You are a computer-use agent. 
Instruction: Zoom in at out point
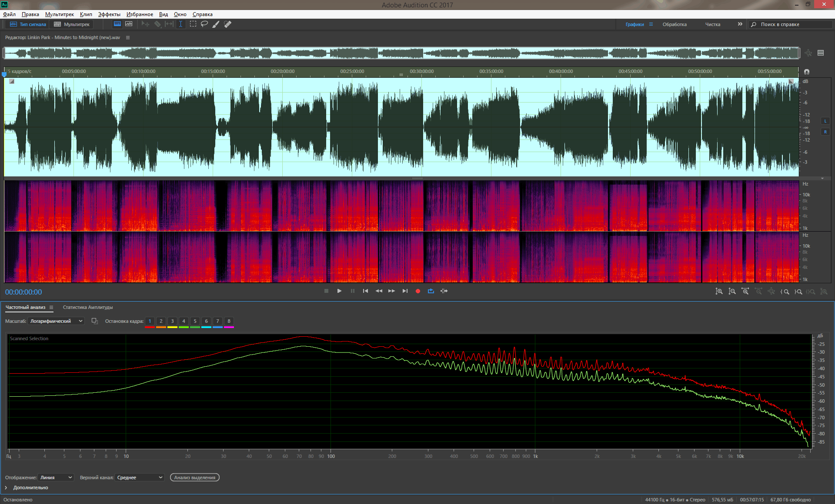pos(798,292)
